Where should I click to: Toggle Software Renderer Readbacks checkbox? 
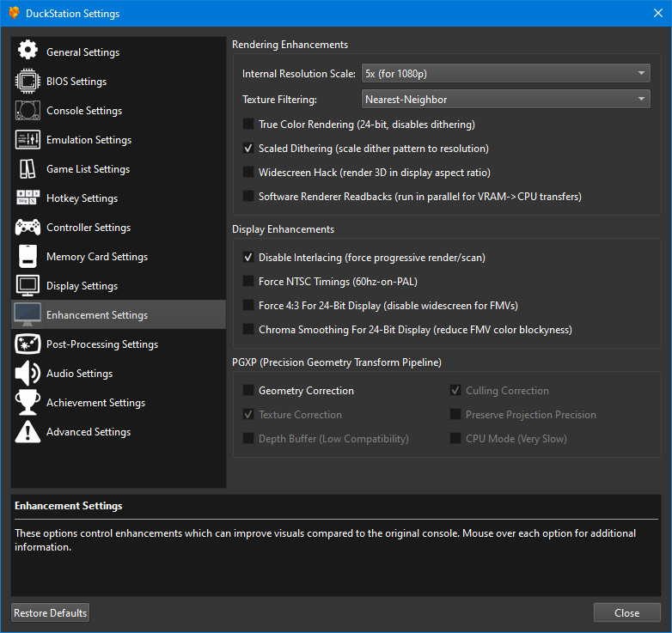coord(248,196)
